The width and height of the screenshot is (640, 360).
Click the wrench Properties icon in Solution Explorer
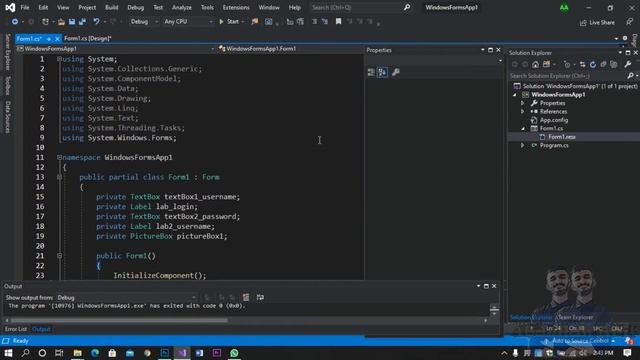click(628, 64)
